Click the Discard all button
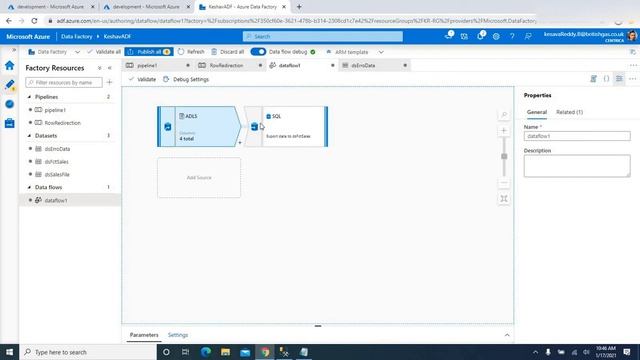The width and height of the screenshot is (640, 360). click(x=228, y=52)
